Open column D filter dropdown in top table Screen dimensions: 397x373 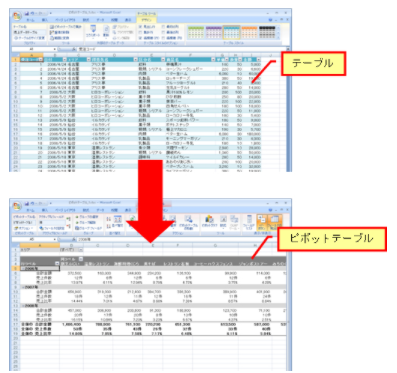pos(135,59)
